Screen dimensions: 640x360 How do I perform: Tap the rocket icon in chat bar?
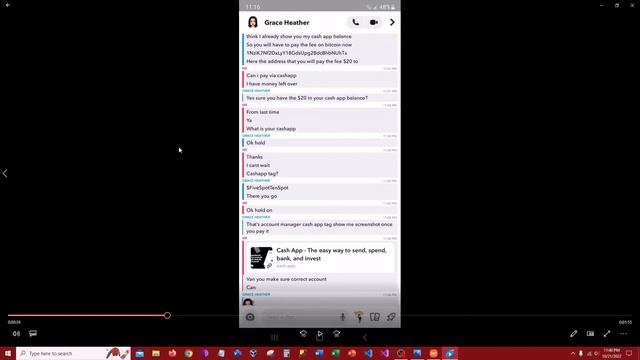pos(391,317)
